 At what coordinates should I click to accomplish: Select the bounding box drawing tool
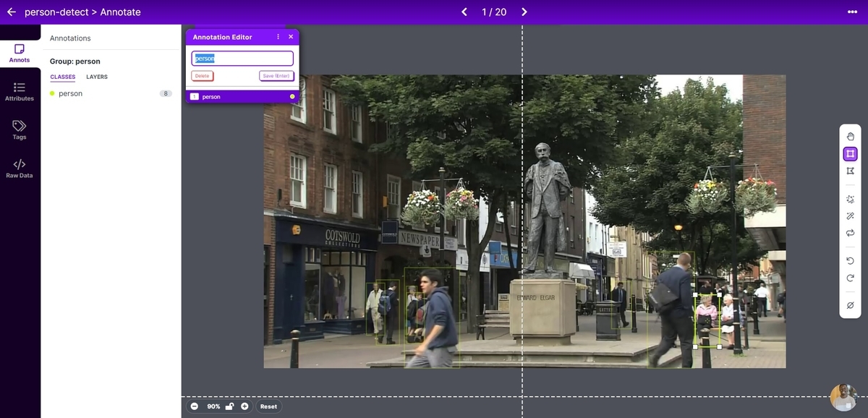(x=850, y=154)
